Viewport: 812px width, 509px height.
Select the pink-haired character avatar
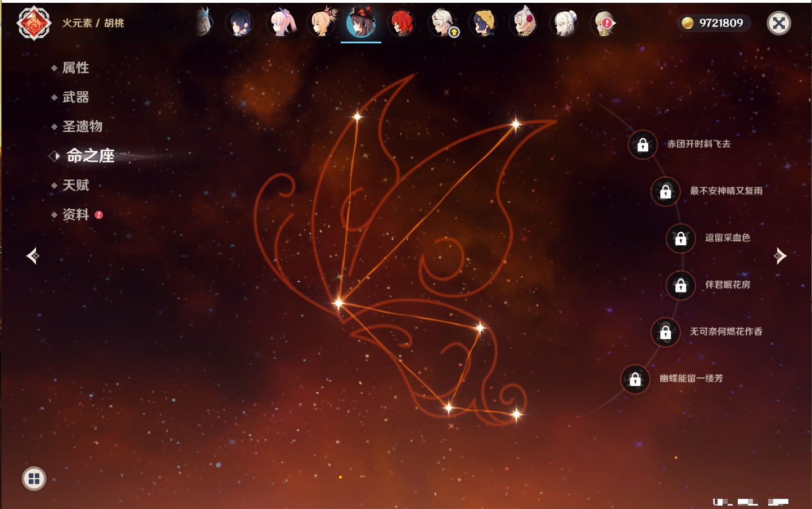pyautogui.click(x=281, y=23)
